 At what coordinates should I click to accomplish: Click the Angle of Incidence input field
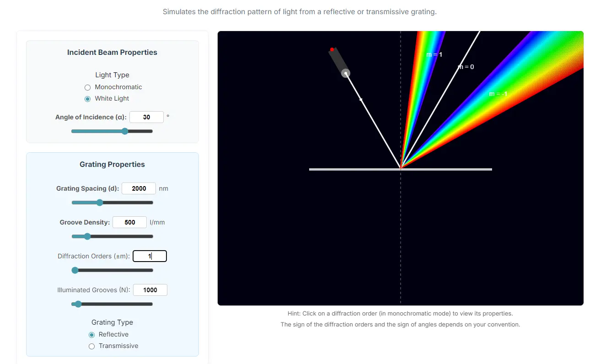(x=146, y=117)
